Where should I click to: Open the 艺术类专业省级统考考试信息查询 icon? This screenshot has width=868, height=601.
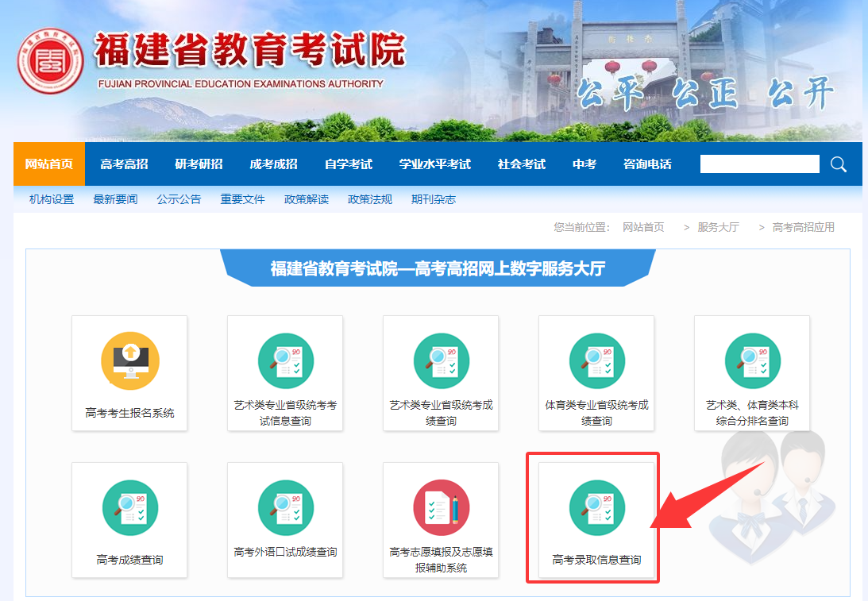286,360
